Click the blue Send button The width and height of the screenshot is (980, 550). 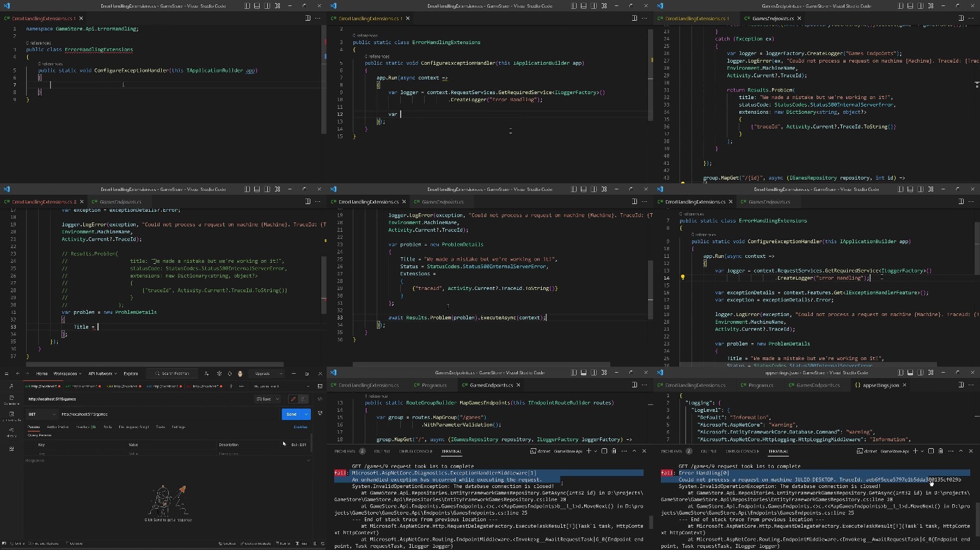point(292,415)
